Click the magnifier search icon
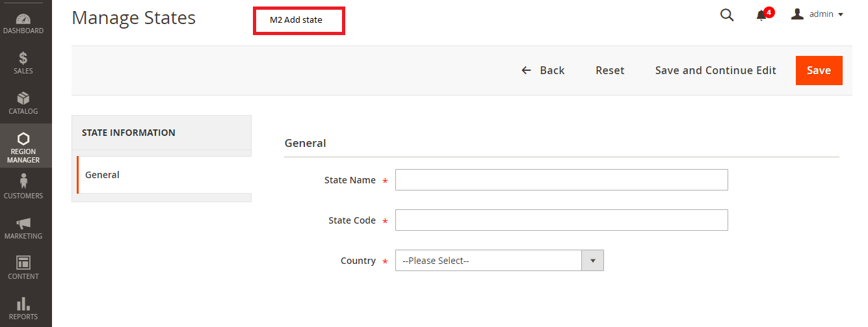 [x=727, y=15]
